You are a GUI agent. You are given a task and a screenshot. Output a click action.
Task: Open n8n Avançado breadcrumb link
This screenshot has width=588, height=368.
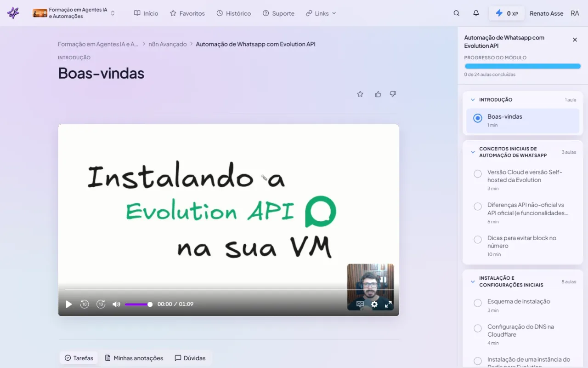pyautogui.click(x=168, y=44)
